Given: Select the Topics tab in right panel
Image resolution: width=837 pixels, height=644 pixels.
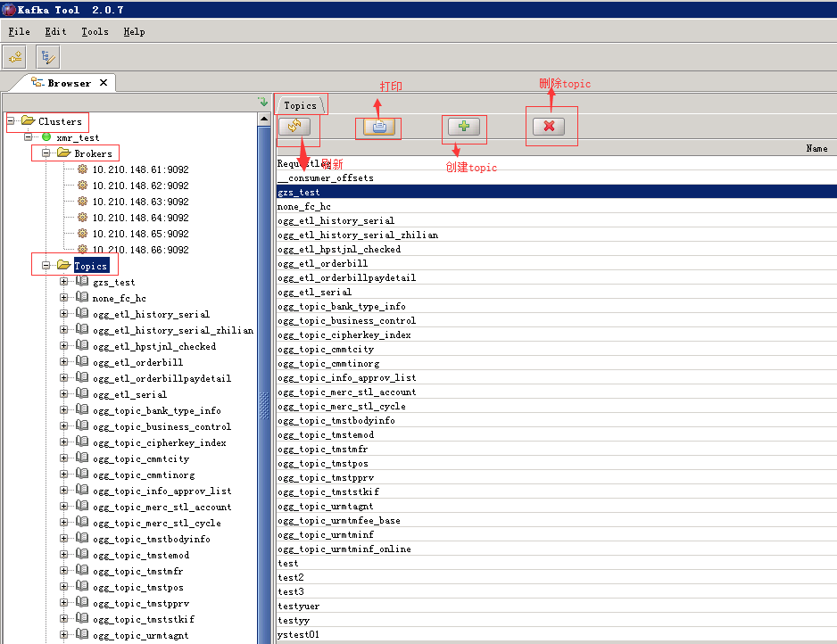Looking at the screenshot, I should (300, 105).
